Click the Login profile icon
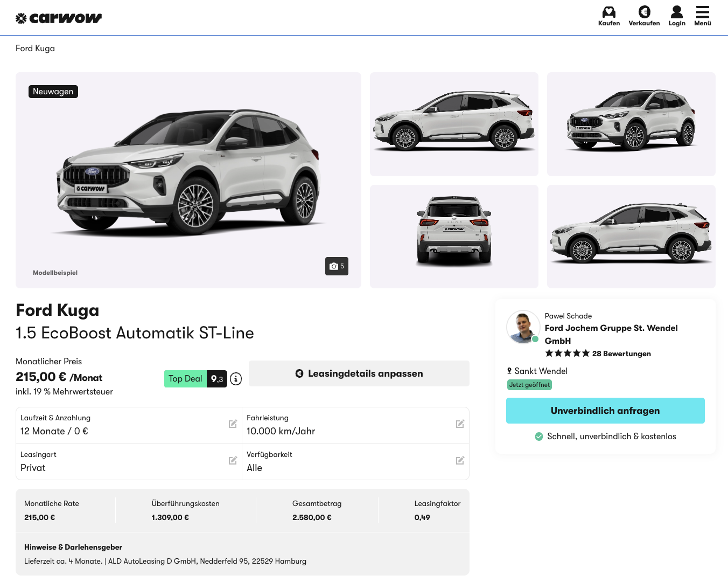728x582 pixels. pyautogui.click(x=677, y=16)
